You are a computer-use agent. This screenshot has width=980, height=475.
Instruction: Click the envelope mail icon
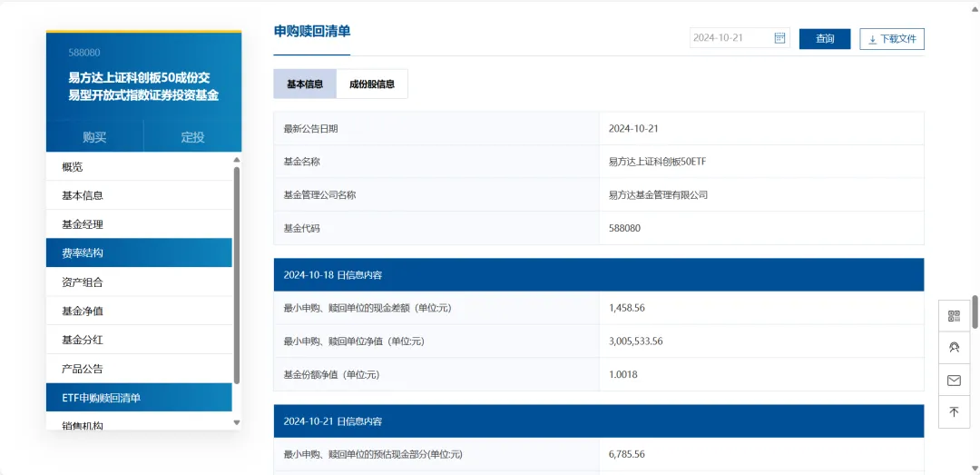pyautogui.click(x=954, y=381)
